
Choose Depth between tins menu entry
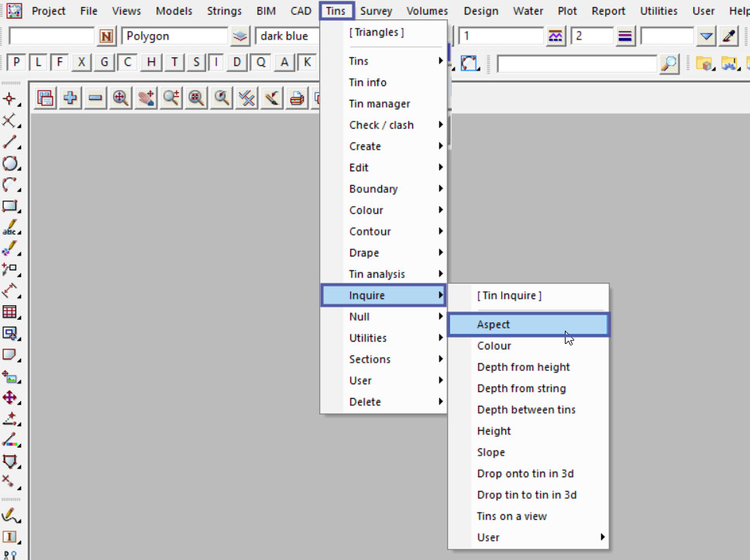tap(526, 410)
